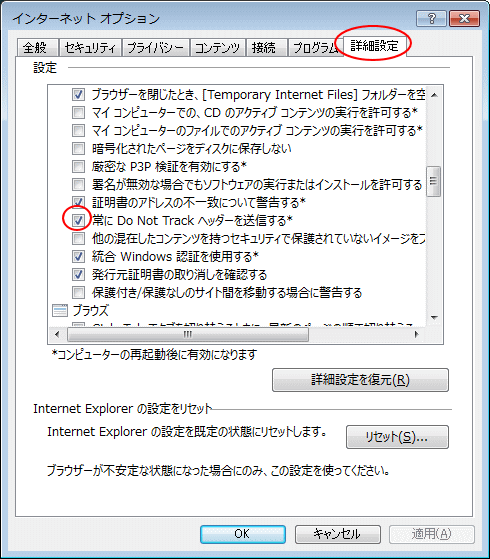Enable ファイルでのアクティブ コンテンツ checkbox
The height and width of the screenshot is (559, 490).
coord(78,130)
